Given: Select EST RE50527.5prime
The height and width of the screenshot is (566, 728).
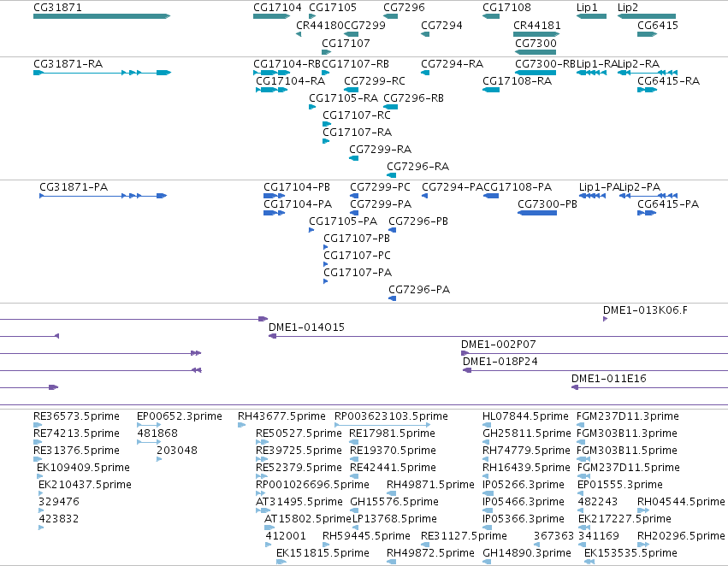Looking at the screenshot, I should [x=262, y=442].
